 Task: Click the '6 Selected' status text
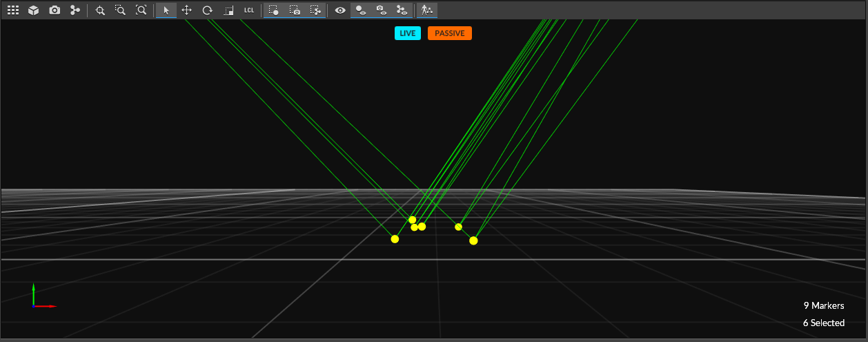[x=824, y=323]
